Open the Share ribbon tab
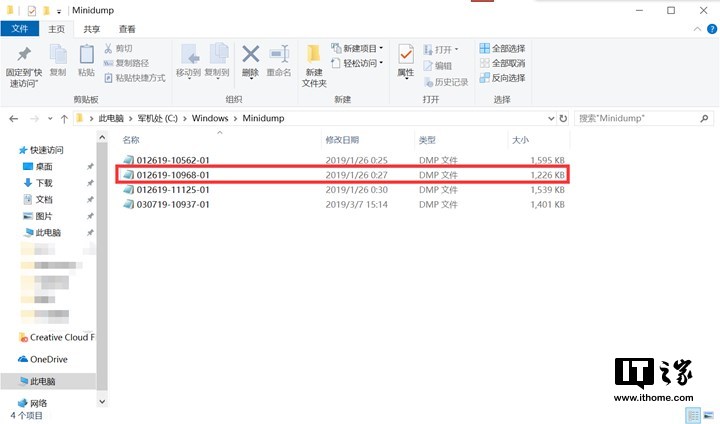 [92, 30]
